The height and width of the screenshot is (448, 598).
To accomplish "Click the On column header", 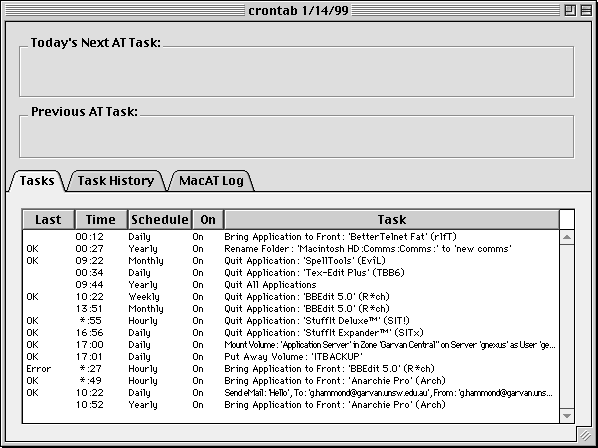I will (208, 220).
